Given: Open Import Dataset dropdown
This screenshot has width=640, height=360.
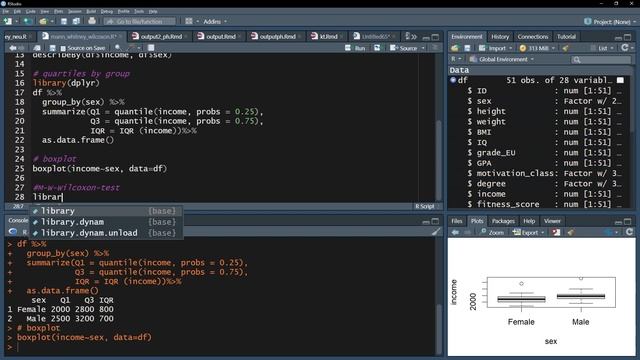Looking at the screenshot, I should [496, 48].
